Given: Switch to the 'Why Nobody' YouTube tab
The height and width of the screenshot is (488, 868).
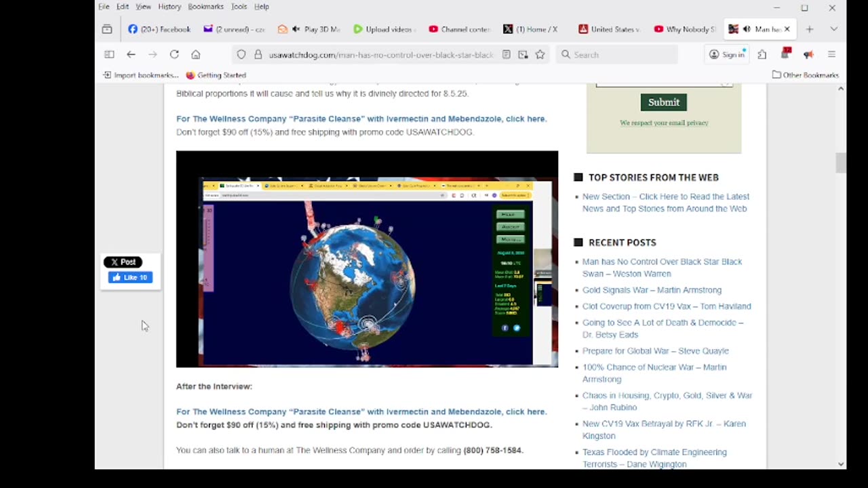Looking at the screenshot, I should (684, 29).
